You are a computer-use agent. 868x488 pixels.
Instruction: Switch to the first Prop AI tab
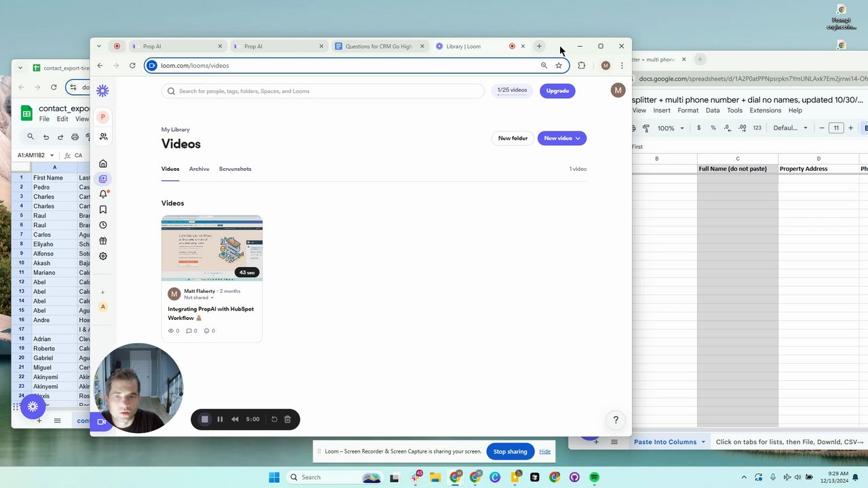(x=177, y=46)
